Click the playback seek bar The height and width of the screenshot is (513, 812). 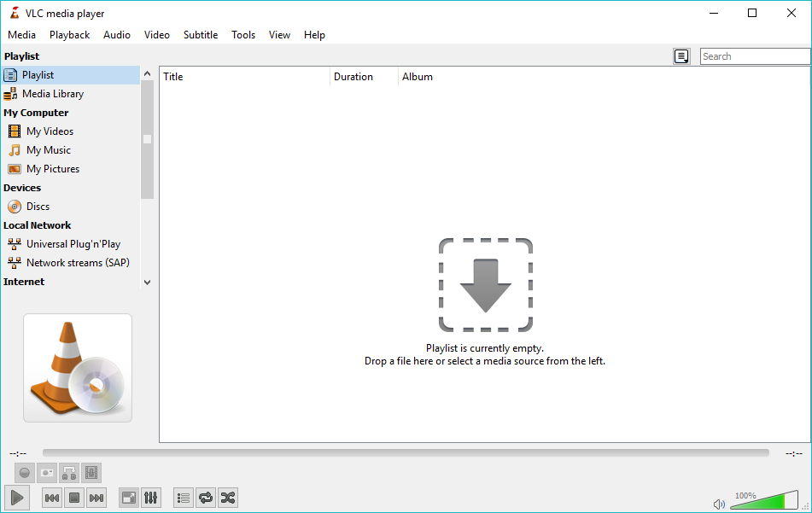coord(406,453)
